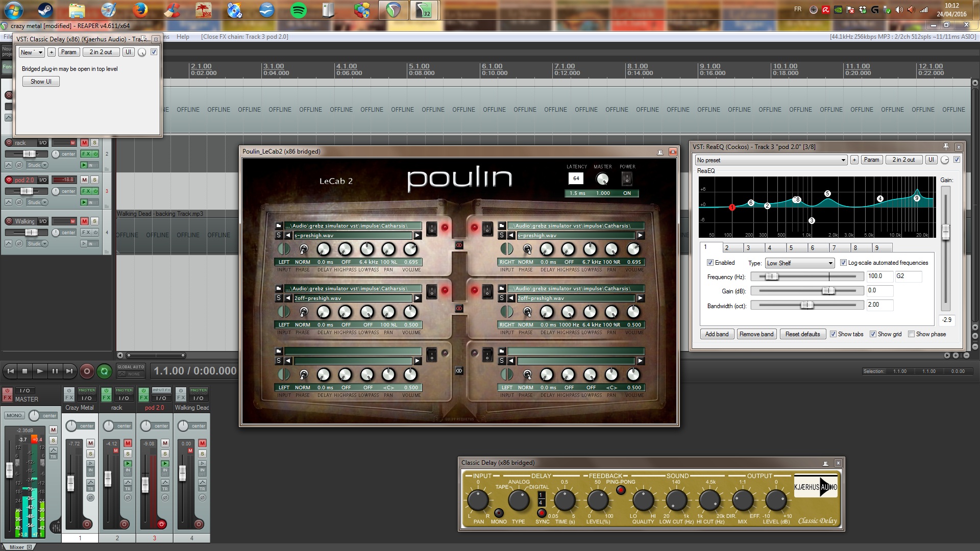
Task: Click the transport Stop button
Action: [25, 371]
